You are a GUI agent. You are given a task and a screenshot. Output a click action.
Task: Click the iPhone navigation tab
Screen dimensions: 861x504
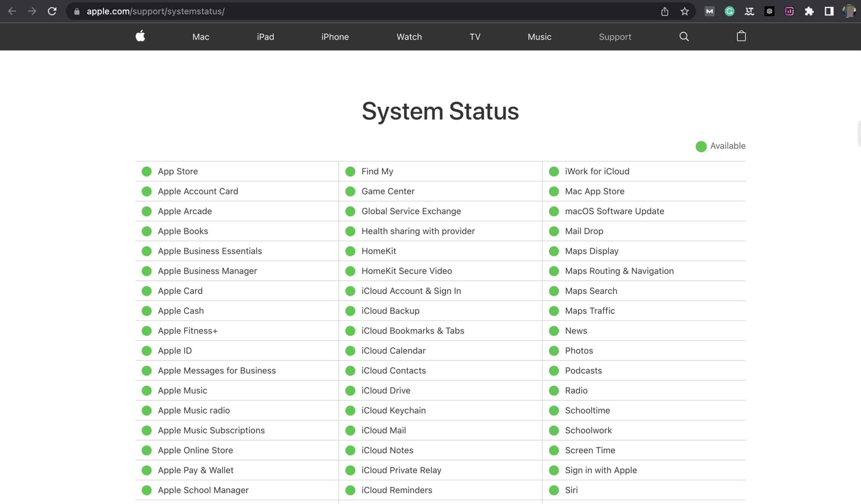coord(335,37)
